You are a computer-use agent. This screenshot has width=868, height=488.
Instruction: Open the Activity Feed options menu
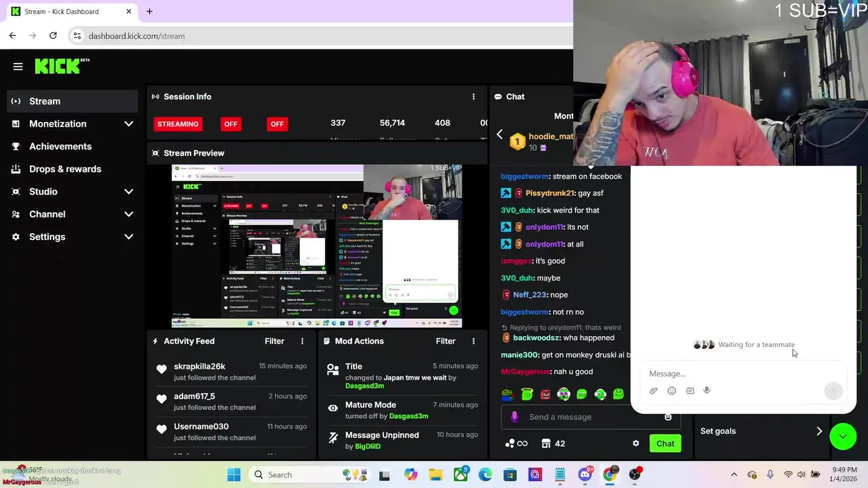(302, 341)
